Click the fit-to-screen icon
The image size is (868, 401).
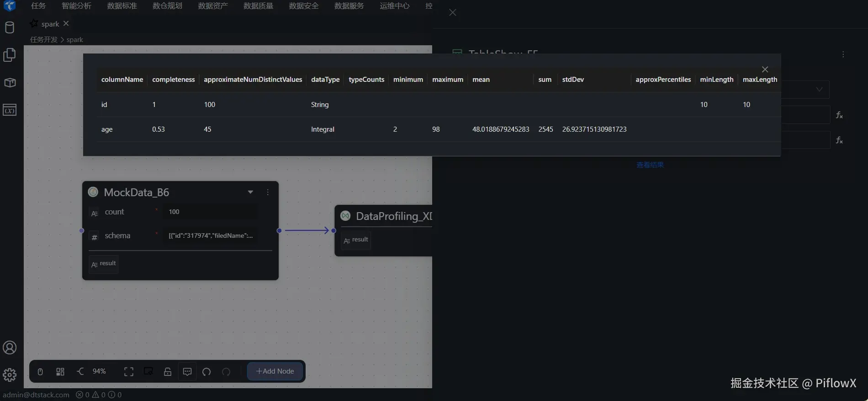click(129, 372)
